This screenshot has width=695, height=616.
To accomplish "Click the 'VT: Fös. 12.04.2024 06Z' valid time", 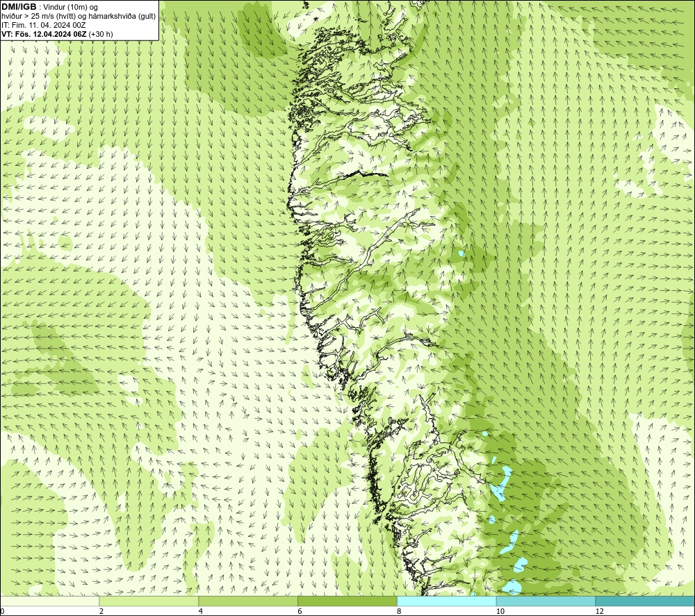I will (44, 34).
